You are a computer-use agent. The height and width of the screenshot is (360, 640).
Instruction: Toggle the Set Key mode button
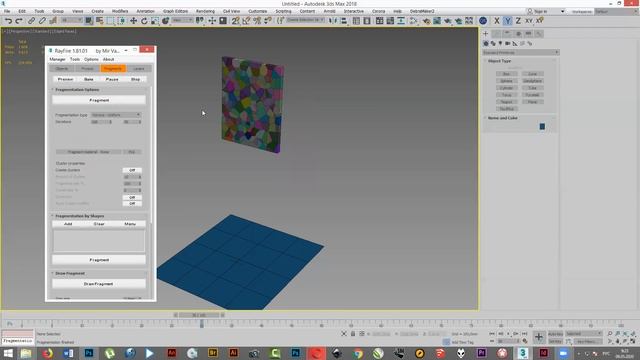(555, 341)
